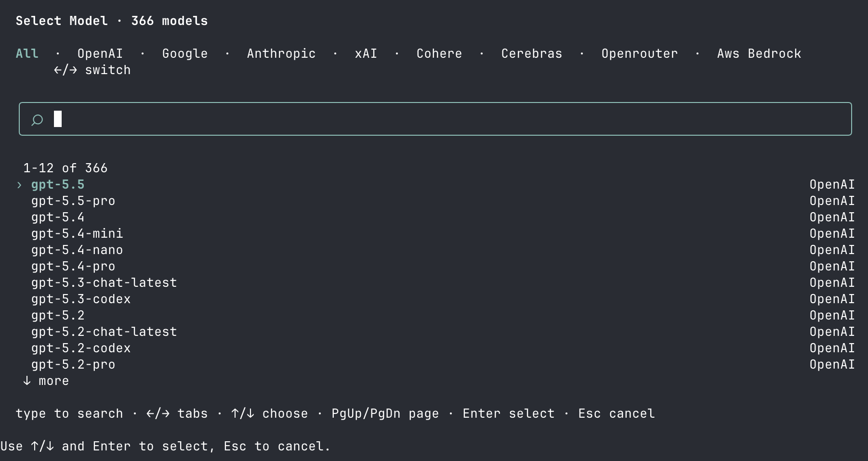Screen dimensions: 868x461
Task: Click the model search input field
Action: click(435, 119)
